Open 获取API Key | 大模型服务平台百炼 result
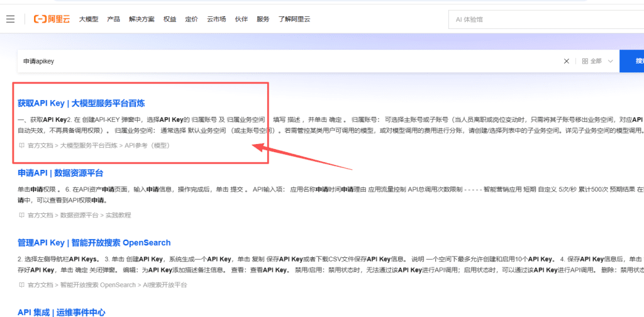This screenshot has width=644, height=317. point(81,103)
